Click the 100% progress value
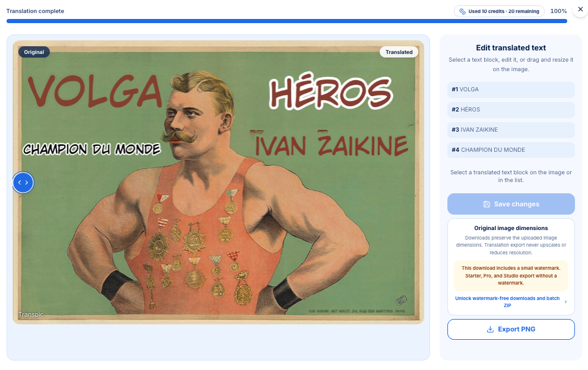 [x=558, y=11]
